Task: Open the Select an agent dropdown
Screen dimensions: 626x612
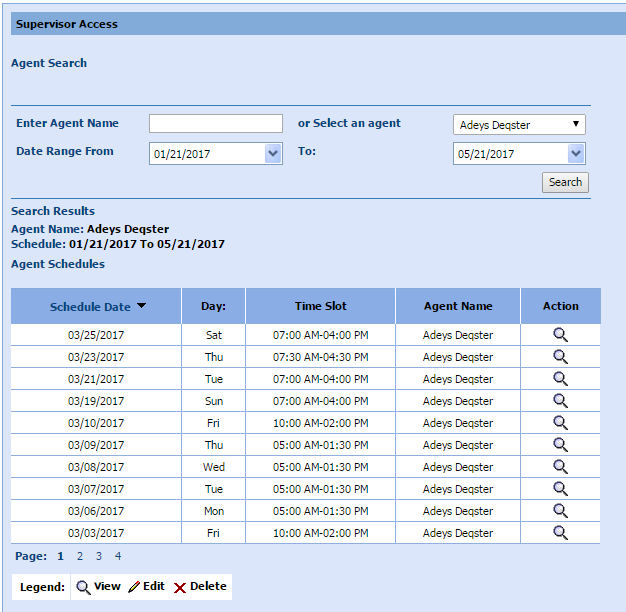Action: tap(519, 125)
